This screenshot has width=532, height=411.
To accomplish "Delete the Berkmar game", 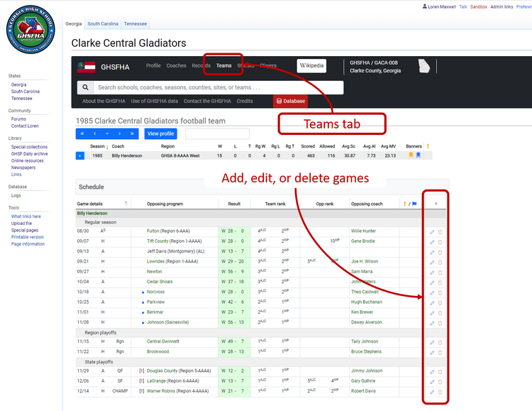I will (440, 313).
